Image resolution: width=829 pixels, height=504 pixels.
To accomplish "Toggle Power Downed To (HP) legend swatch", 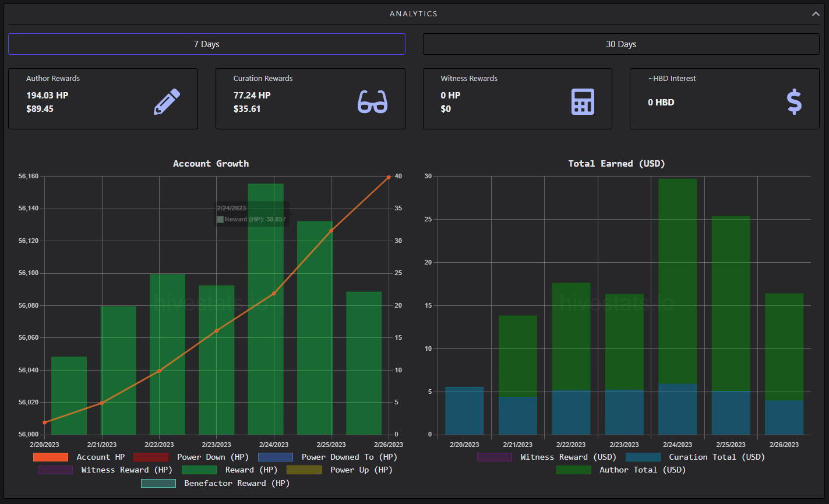I will pyautogui.click(x=276, y=457).
